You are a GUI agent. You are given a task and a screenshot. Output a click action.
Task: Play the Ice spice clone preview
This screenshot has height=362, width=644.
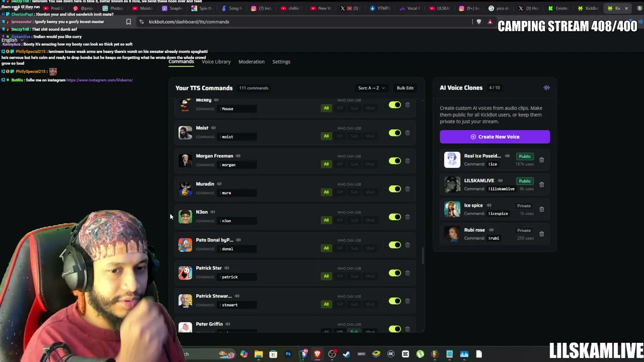click(x=489, y=205)
